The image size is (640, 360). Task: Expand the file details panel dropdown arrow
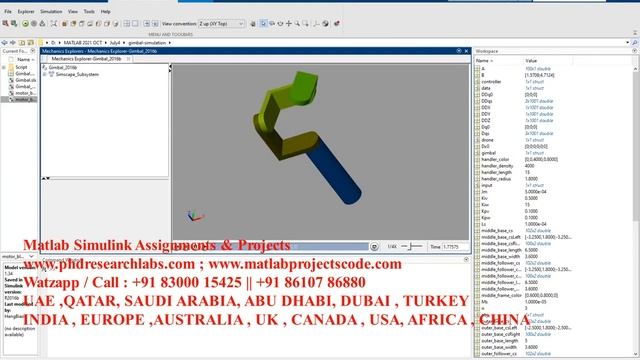[x=31, y=256]
